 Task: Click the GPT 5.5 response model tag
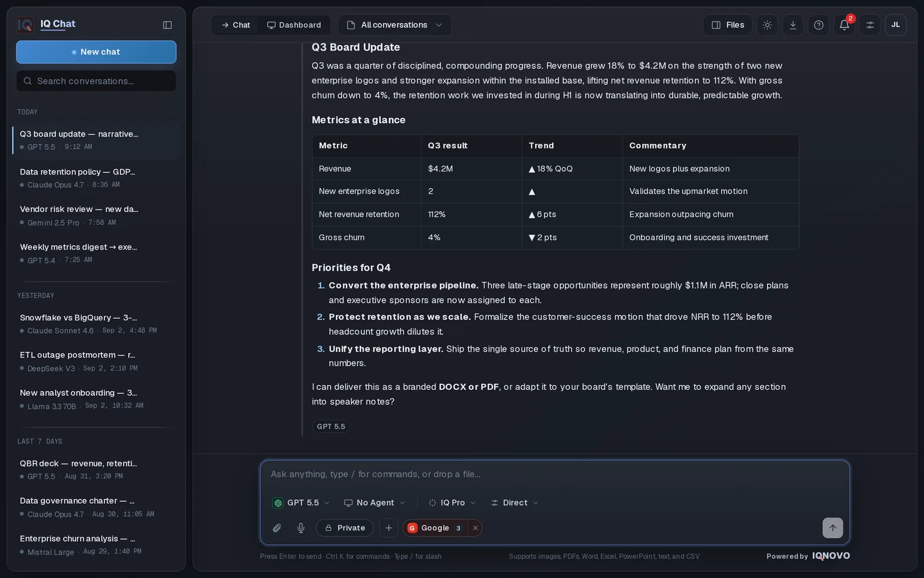click(x=331, y=427)
